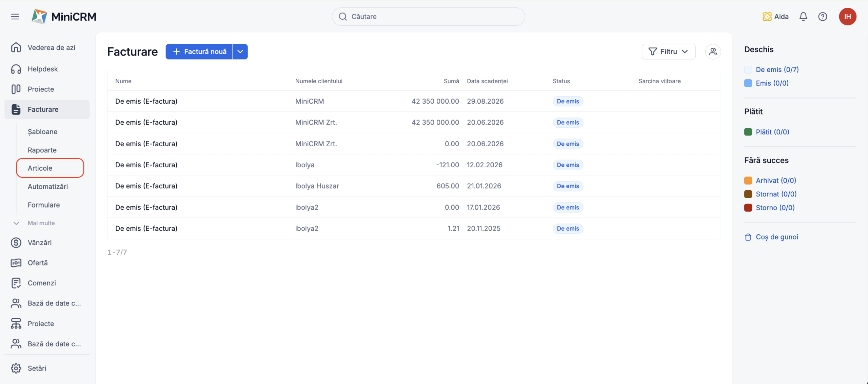The height and width of the screenshot is (384, 868).
Task: Click the brown Stornat color swatch
Action: (x=748, y=194)
